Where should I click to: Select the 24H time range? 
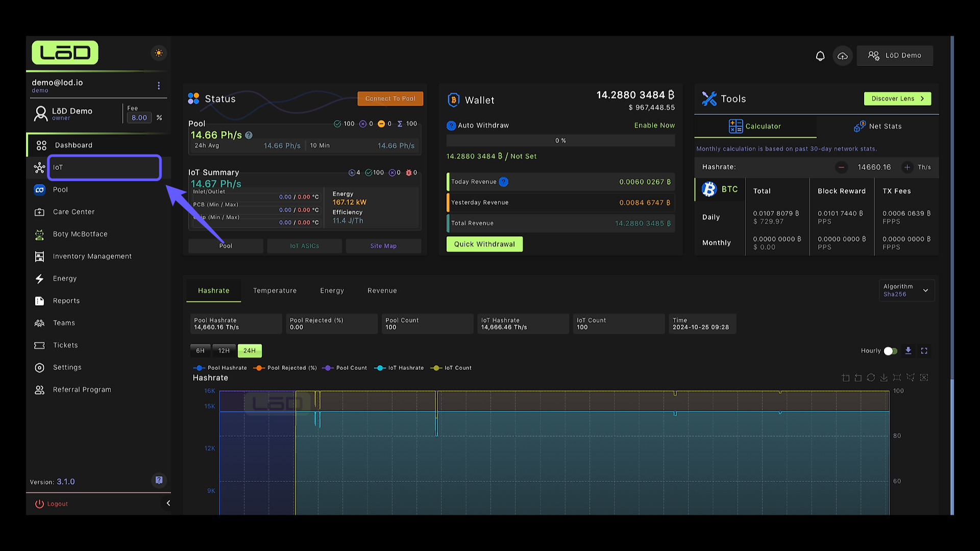250,351
